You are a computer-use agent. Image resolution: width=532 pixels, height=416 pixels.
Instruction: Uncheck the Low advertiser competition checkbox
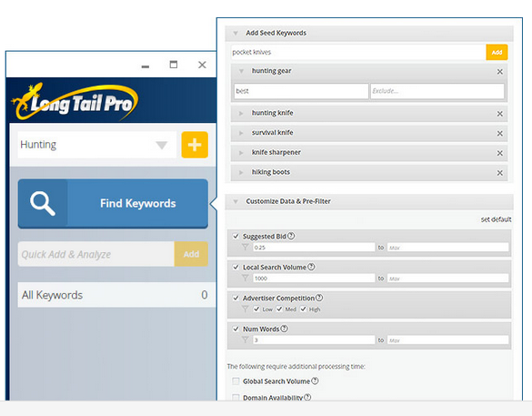point(256,309)
